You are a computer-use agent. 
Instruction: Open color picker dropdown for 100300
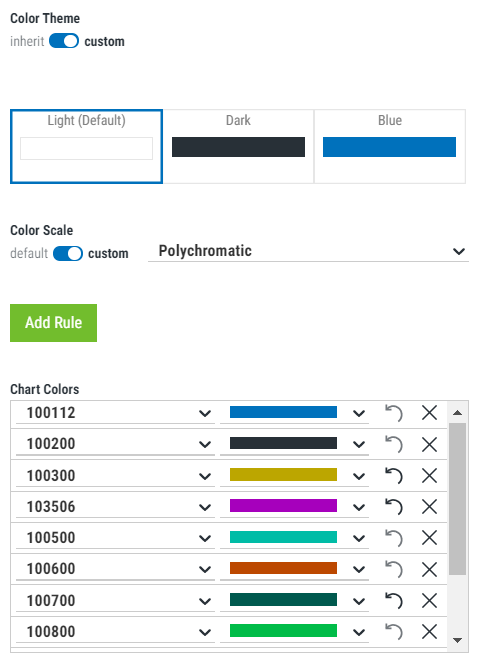359,476
